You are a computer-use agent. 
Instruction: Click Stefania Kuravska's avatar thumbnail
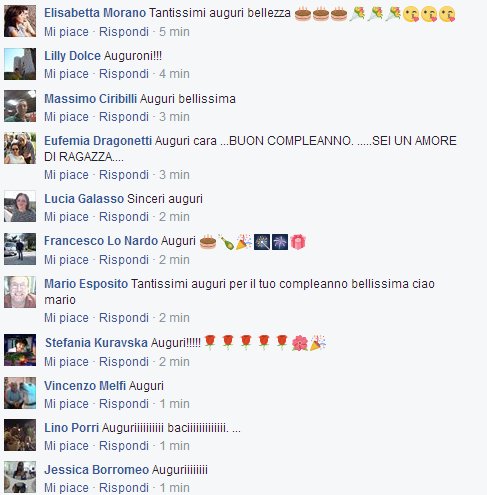(20, 350)
